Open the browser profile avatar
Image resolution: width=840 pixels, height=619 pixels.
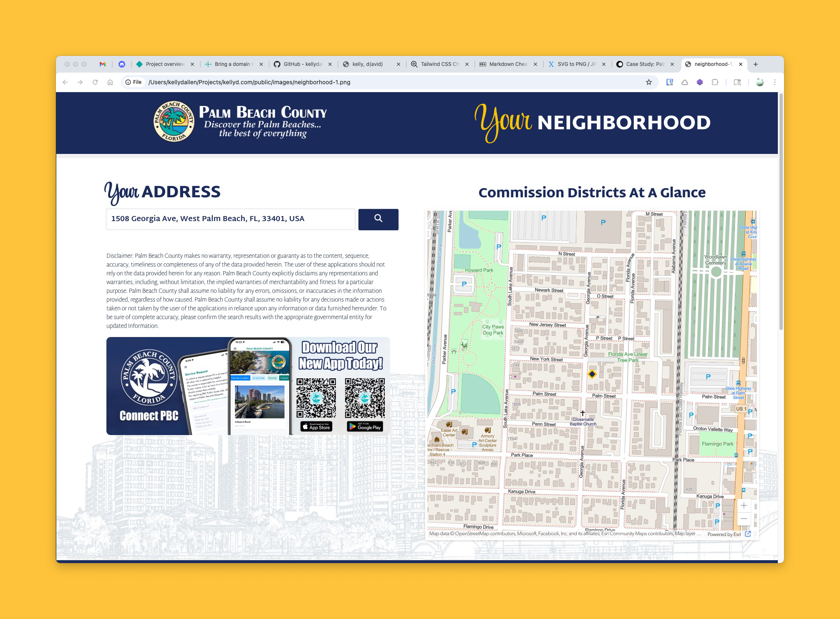(759, 82)
